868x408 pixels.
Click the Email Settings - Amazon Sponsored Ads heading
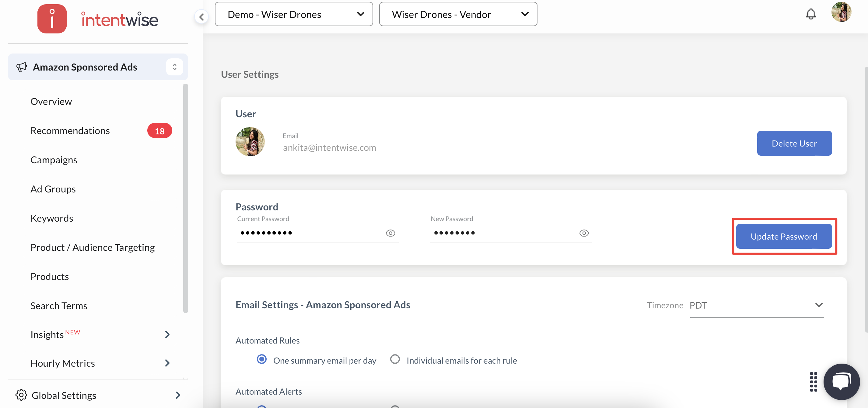coord(323,305)
